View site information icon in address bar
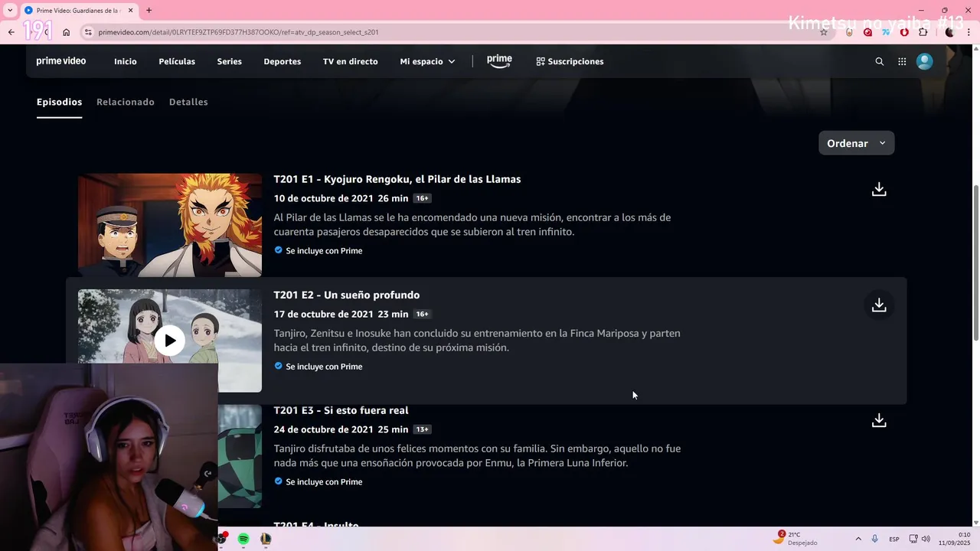The image size is (980, 551). click(88, 32)
